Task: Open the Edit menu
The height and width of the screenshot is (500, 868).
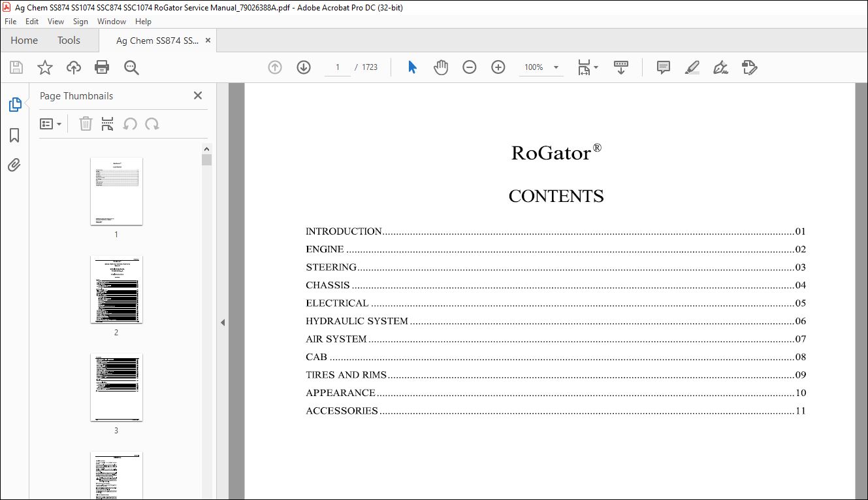Action: click(31, 22)
